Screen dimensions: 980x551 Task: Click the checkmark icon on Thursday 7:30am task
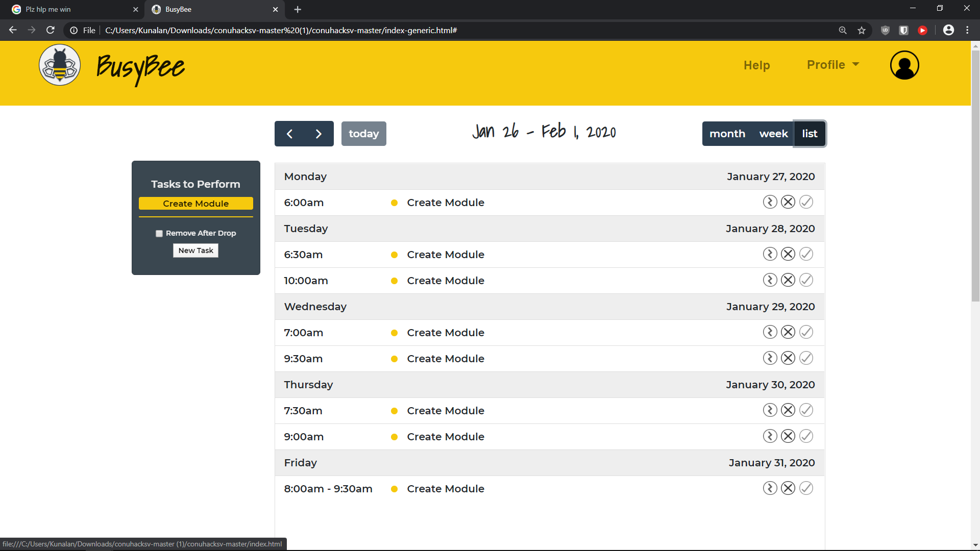(806, 410)
